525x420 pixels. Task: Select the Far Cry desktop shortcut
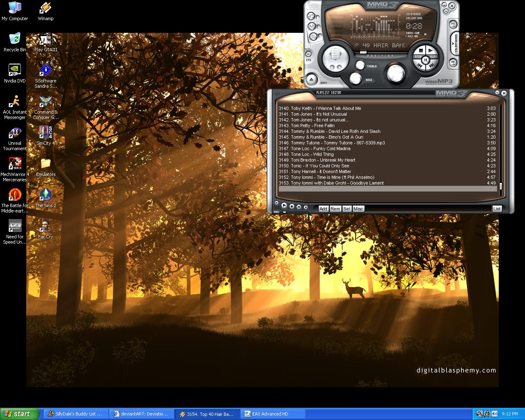point(46,229)
